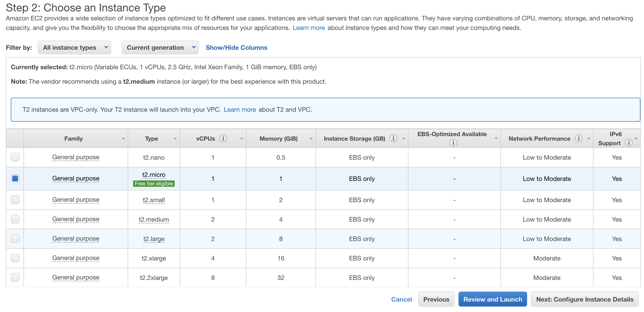Click the t2.large type link
Screen dimensions: 644x312
pos(153,239)
